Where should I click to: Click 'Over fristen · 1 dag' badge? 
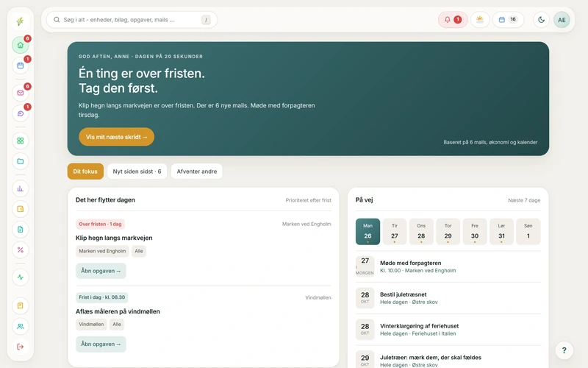coord(100,224)
